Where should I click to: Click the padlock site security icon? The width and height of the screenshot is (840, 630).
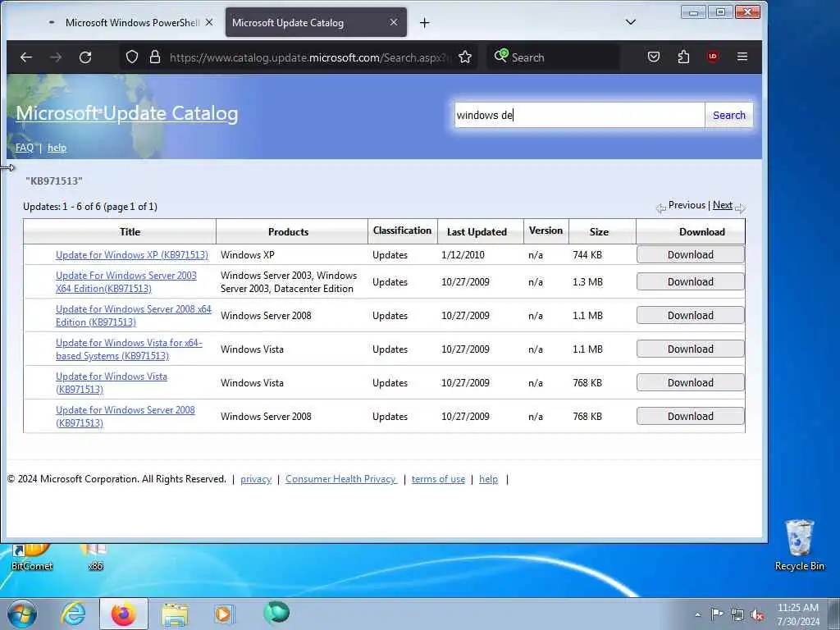(x=155, y=57)
